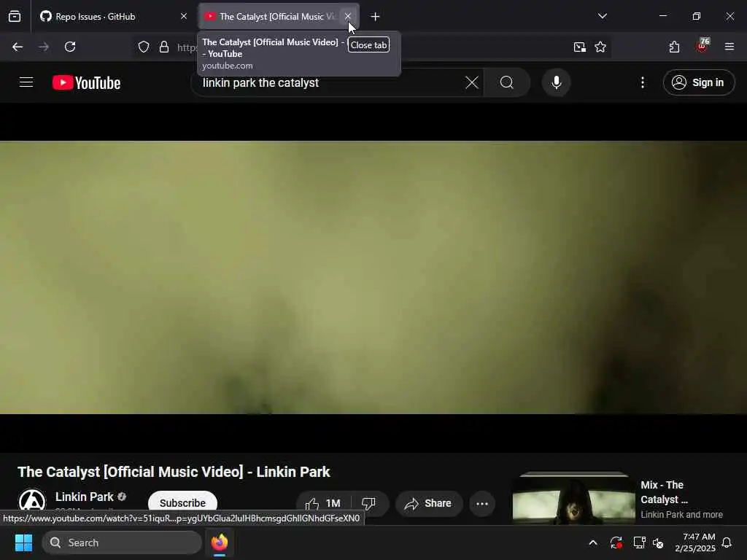This screenshot has width=747, height=560.
Task: Open the Firefox View button
Action: [x=15, y=17]
